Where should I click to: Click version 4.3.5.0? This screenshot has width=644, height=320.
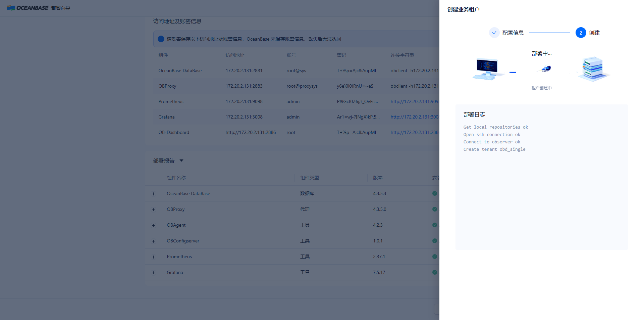coord(379,209)
